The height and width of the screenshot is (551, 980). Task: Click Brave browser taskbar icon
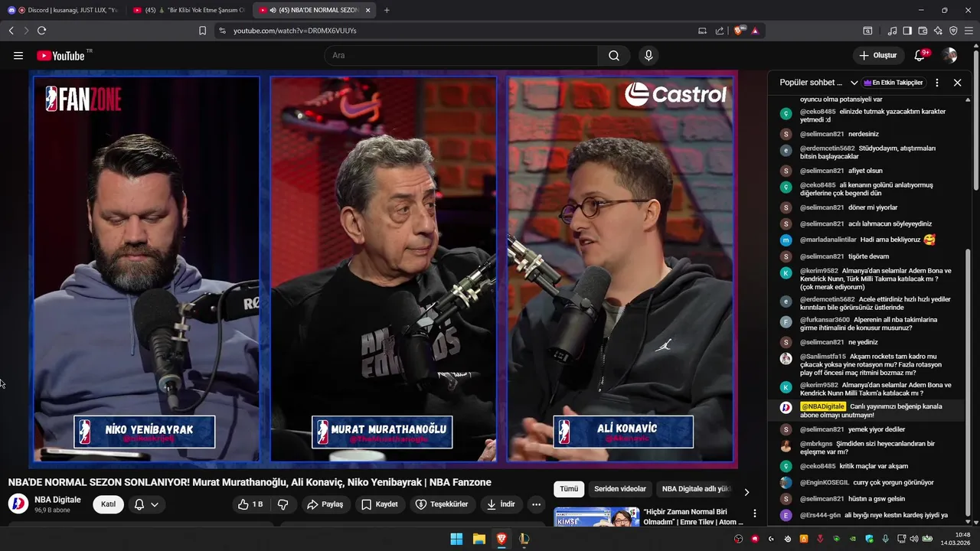[x=501, y=539]
